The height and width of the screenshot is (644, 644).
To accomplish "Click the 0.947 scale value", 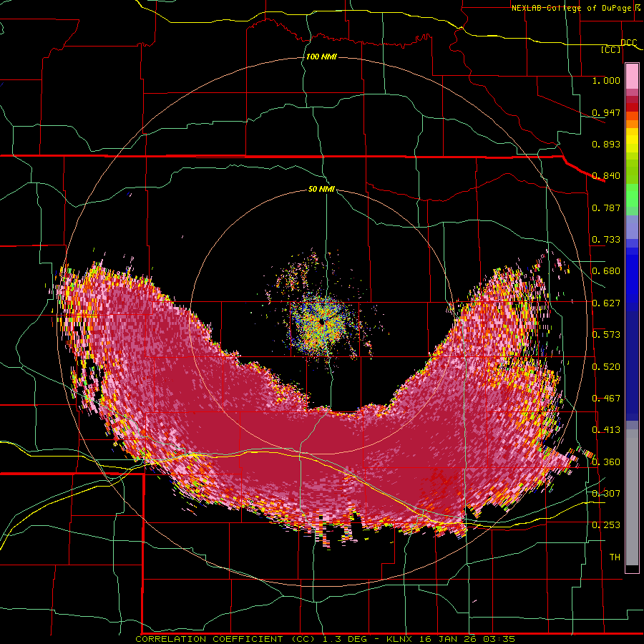I will point(606,112).
